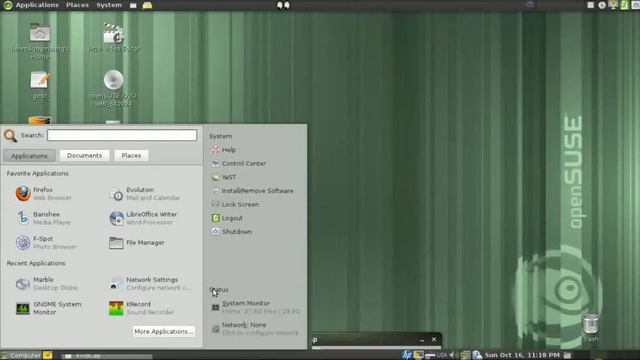The width and height of the screenshot is (640, 360).
Task: Open Install/Remove Software
Action: [x=252, y=191]
